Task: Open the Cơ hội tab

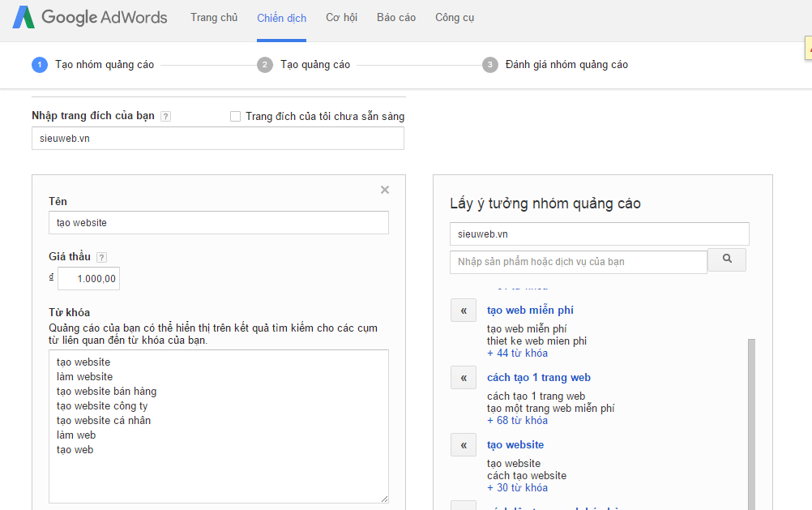Action: 341,18
